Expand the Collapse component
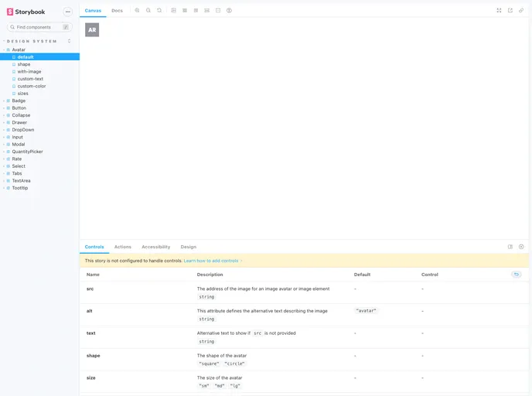 21,115
